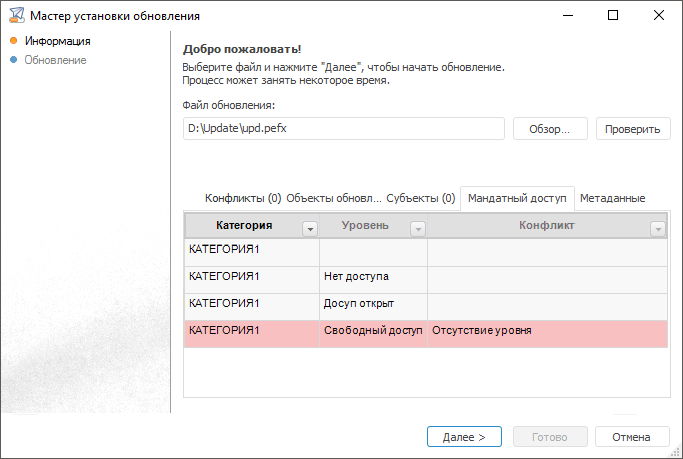This screenshot has width=683, height=459.
Task: Click the Далее > button
Action: point(463,437)
